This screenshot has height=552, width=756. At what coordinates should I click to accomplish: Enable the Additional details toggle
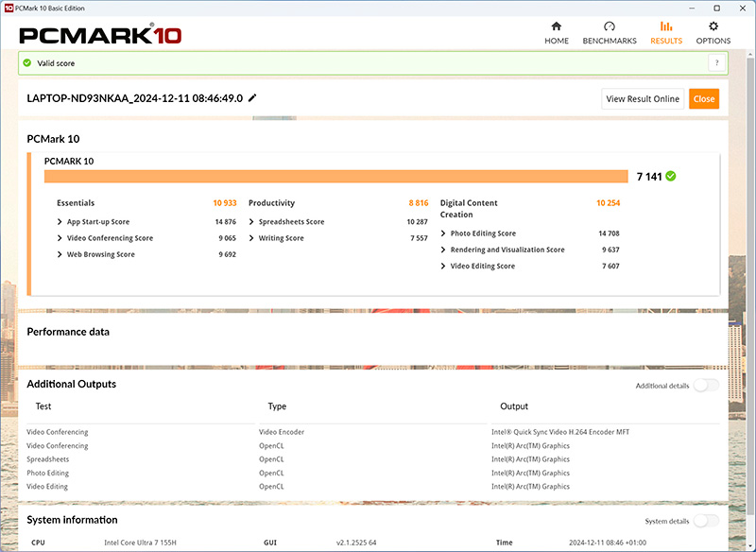tap(705, 386)
